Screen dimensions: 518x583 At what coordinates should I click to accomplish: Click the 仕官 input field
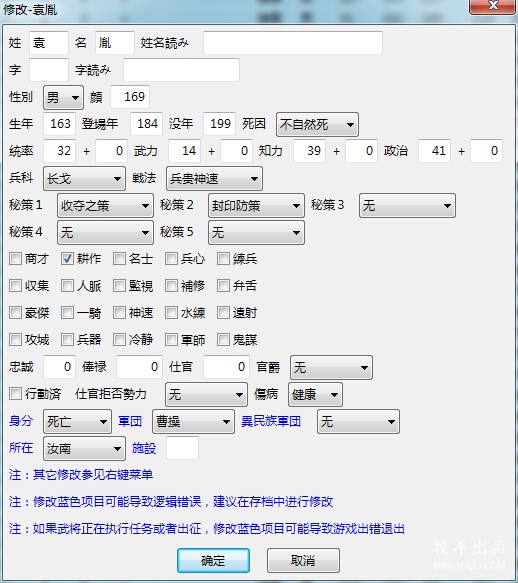(226, 367)
